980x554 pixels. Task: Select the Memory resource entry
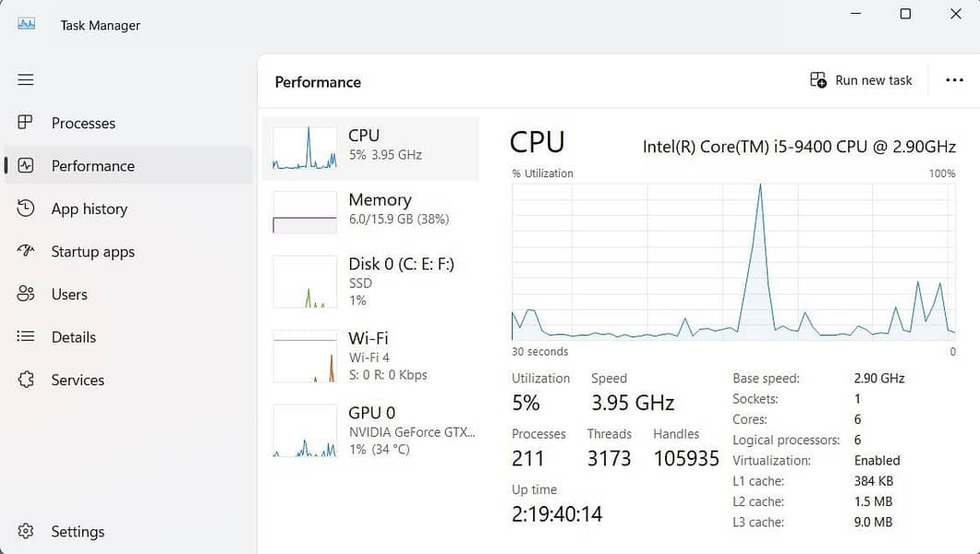(x=370, y=210)
